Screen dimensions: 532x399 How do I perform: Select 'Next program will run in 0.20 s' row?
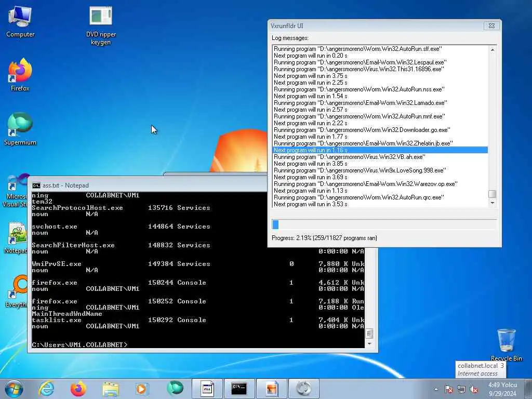380,55
